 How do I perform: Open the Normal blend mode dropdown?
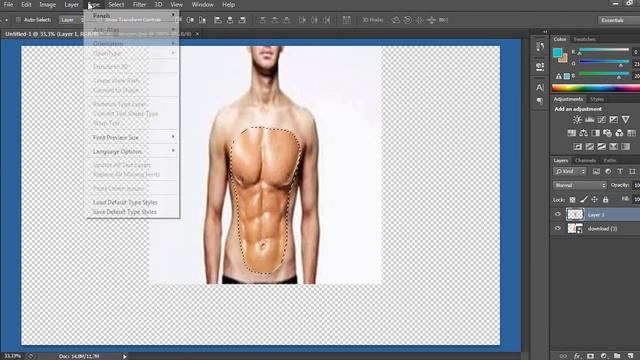pos(580,185)
